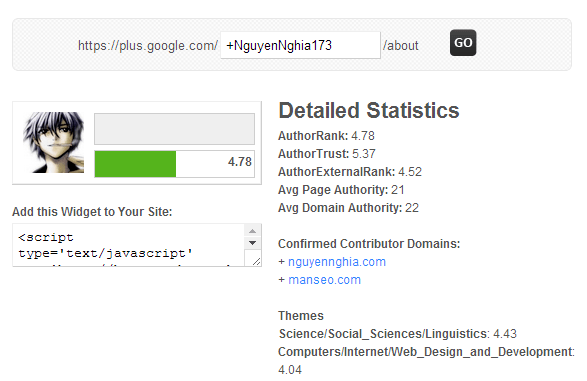Click the Detailed Statistics heading
Viewport: 587px width, 381px height.
(369, 110)
